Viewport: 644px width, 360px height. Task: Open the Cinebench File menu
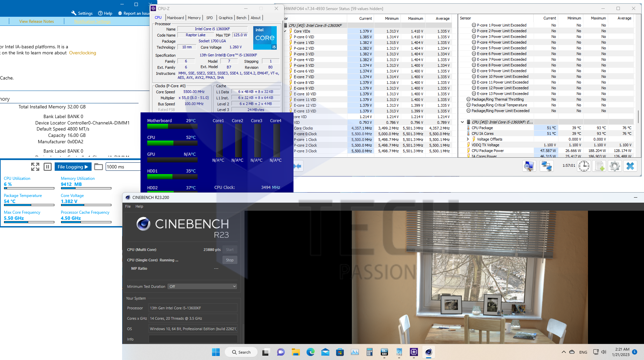click(x=128, y=206)
